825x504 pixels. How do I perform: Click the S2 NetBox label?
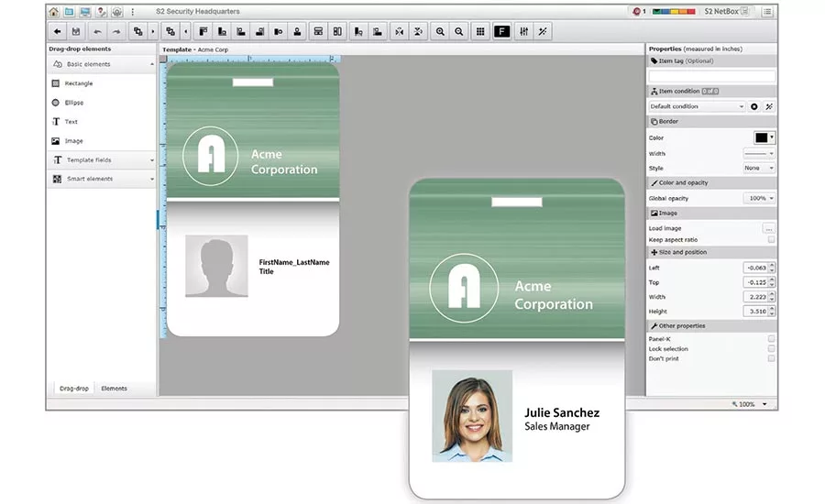[721, 11]
